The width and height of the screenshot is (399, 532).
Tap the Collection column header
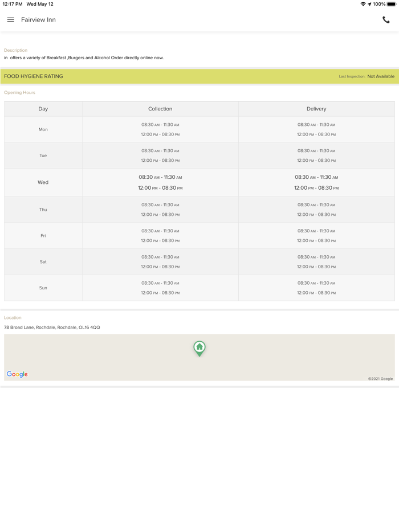[160, 109]
